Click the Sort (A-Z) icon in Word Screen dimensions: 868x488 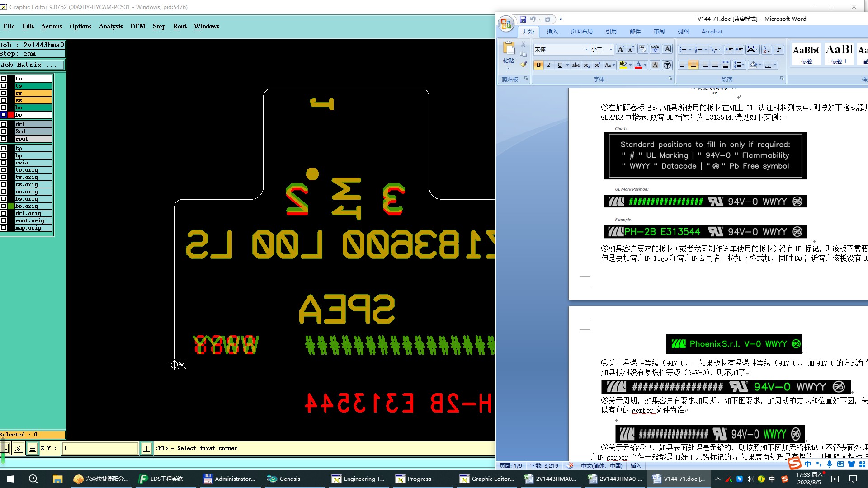tap(767, 49)
